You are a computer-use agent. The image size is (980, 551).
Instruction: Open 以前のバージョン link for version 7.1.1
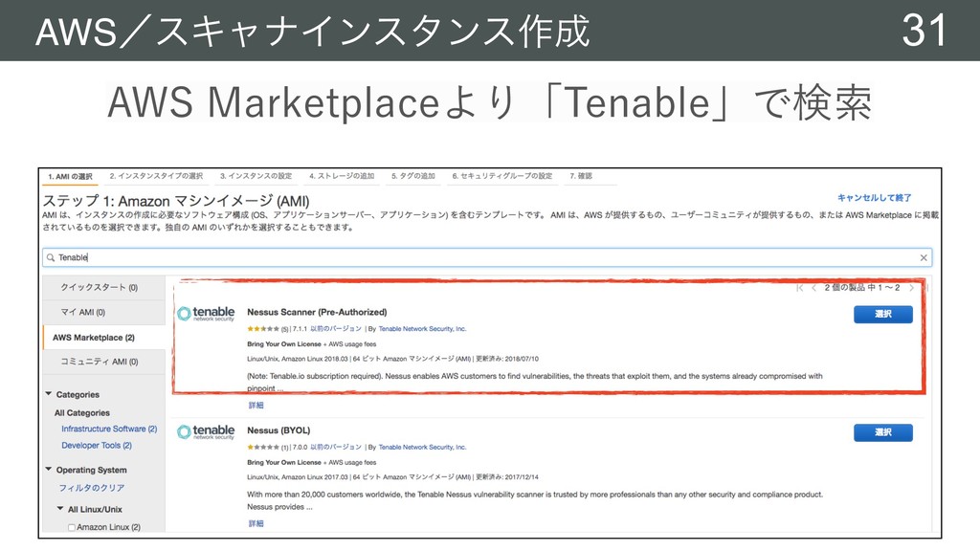point(336,329)
